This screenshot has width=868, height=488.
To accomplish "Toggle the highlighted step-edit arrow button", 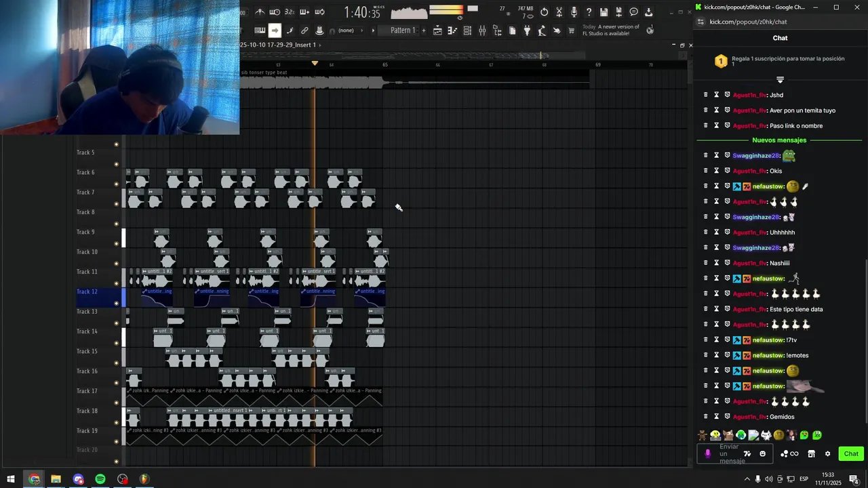I will pos(275,30).
